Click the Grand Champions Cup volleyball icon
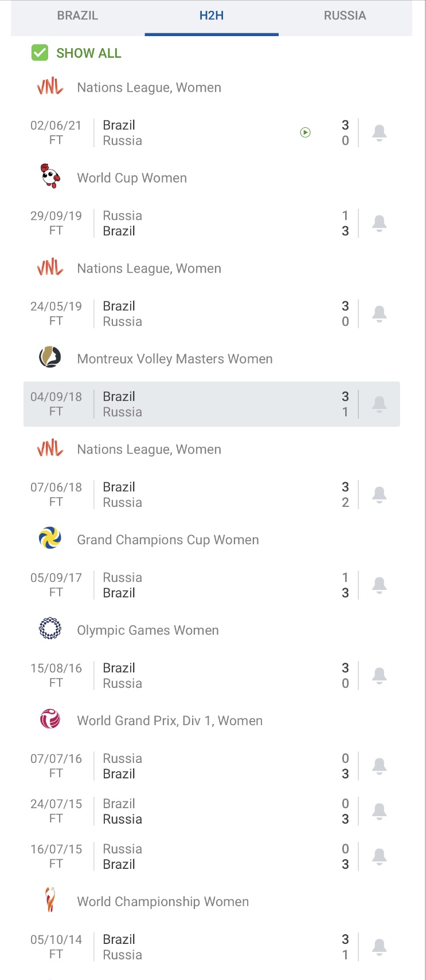The height and width of the screenshot is (980, 426). [x=50, y=539]
